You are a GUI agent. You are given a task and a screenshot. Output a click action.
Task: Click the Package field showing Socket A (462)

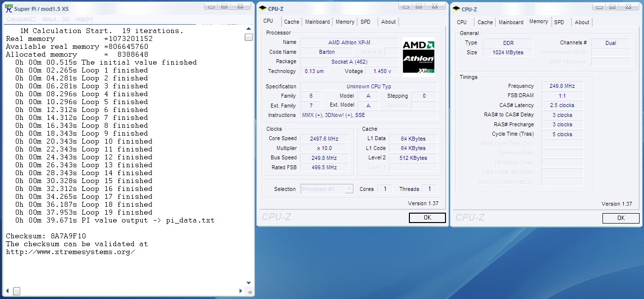pyautogui.click(x=349, y=62)
